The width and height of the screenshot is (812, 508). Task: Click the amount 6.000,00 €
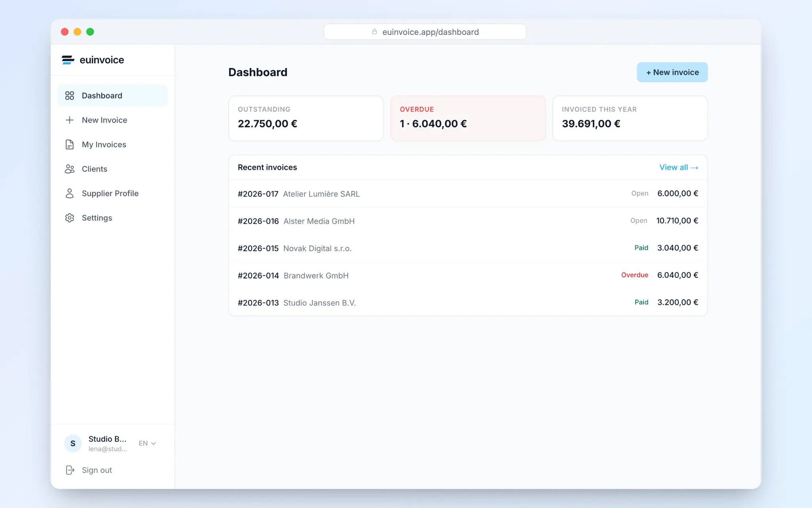678,193
